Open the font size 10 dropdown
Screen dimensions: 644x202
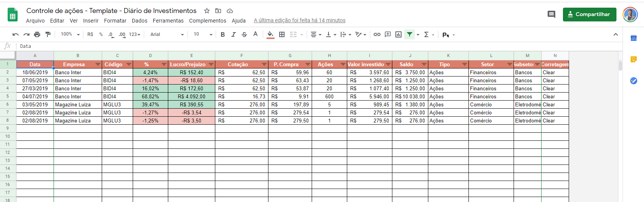point(203,34)
